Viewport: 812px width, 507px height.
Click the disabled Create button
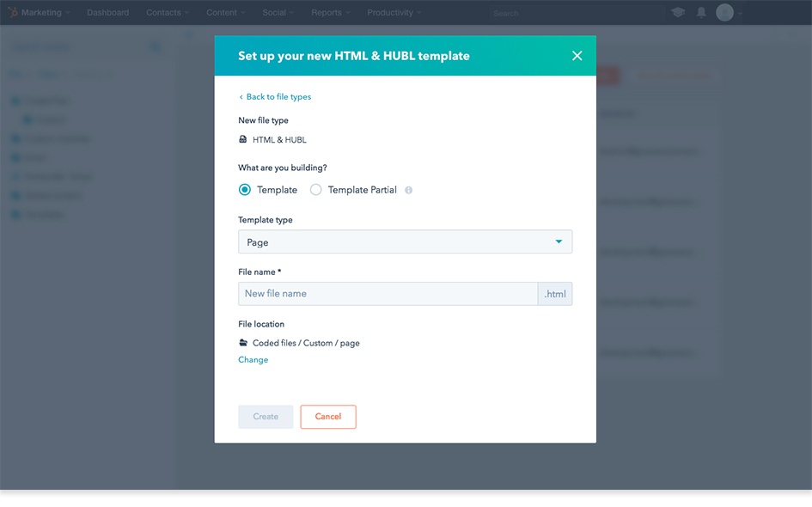pyautogui.click(x=266, y=417)
